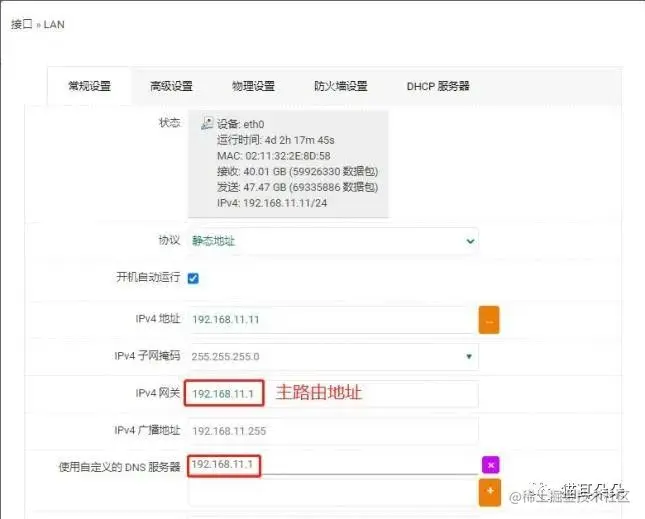Switch to the 高级设置 tab

coord(172,86)
